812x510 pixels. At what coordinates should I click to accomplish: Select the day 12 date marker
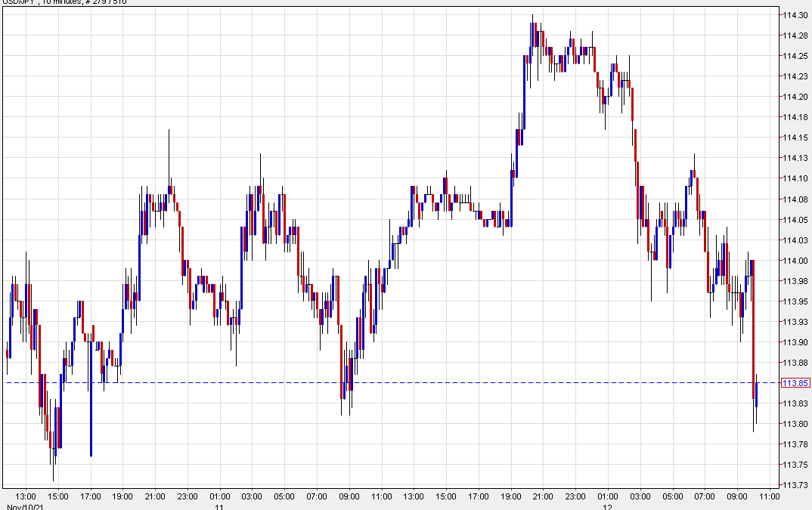(607, 507)
